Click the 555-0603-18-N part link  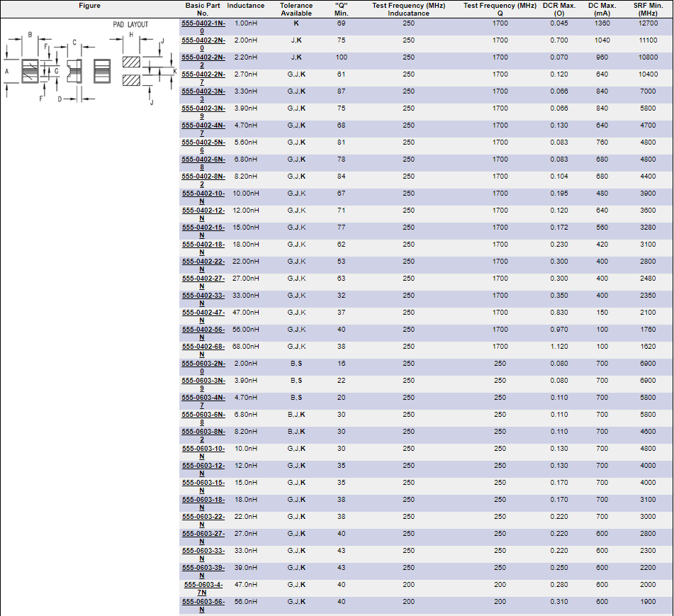(x=203, y=500)
